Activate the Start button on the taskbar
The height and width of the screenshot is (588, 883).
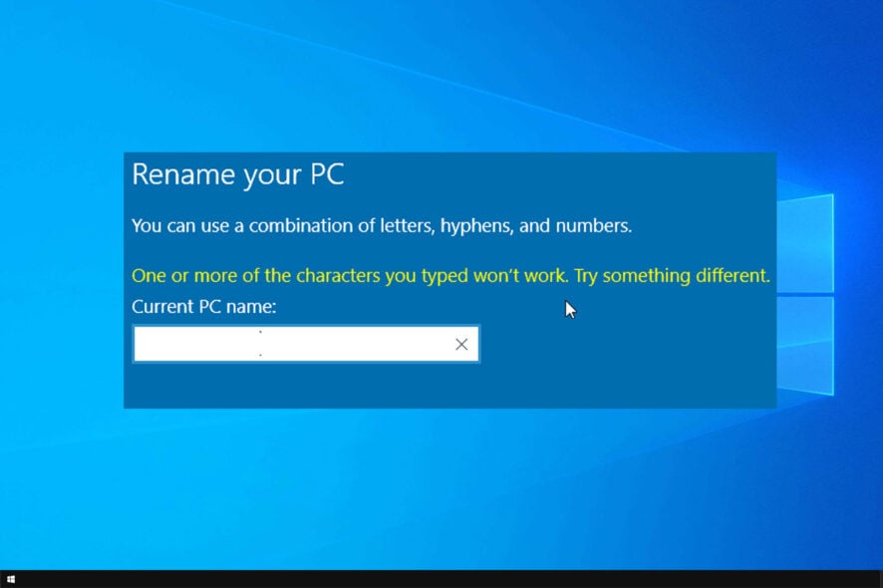12,576
